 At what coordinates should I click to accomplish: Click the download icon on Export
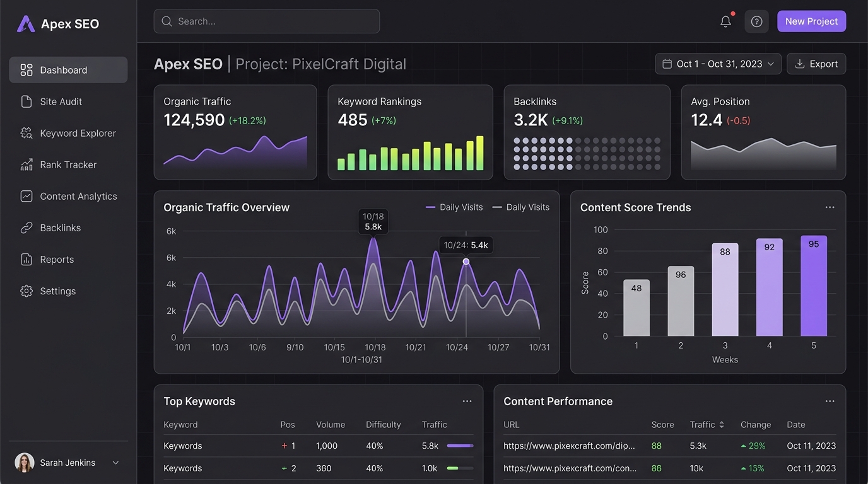pos(800,64)
